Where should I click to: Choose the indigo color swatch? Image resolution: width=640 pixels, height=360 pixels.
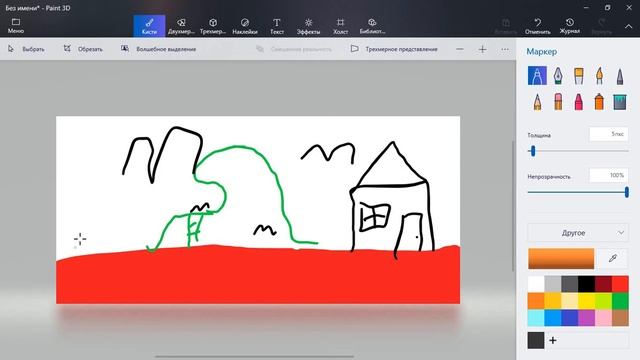[x=569, y=318]
